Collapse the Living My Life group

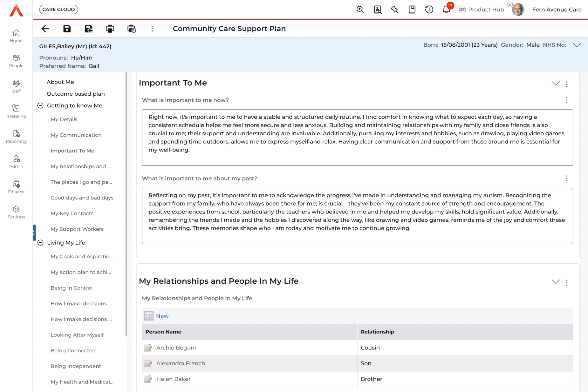point(40,243)
